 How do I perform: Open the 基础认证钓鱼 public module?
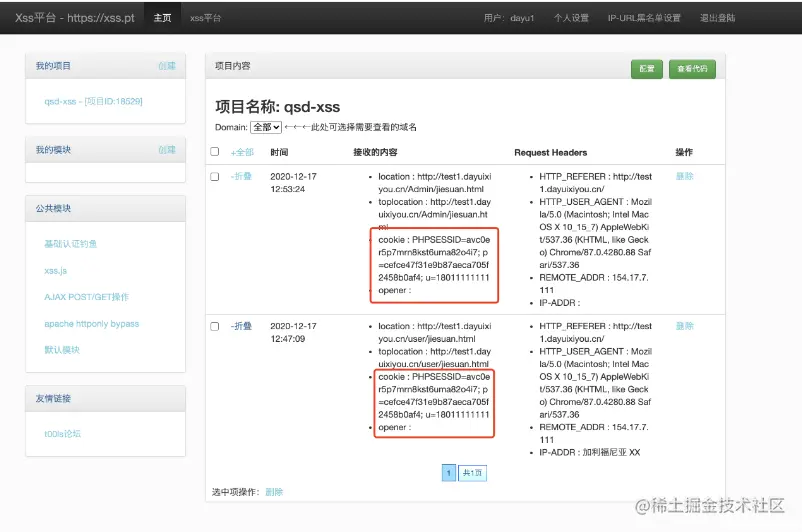[71, 244]
